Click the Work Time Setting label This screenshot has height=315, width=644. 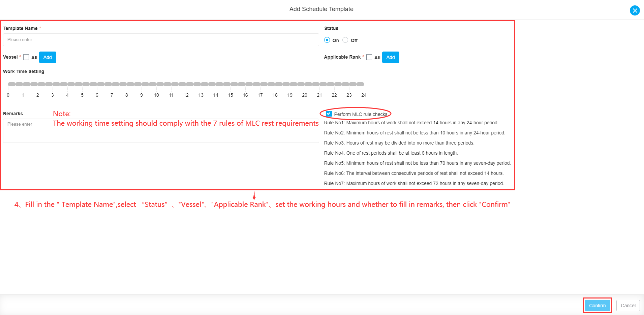(x=24, y=71)
